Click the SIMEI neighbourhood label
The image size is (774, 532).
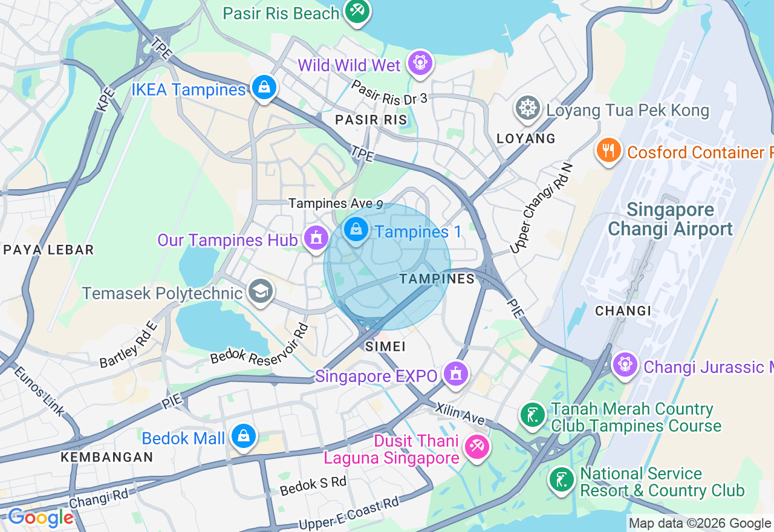click(x=385, y=346)
